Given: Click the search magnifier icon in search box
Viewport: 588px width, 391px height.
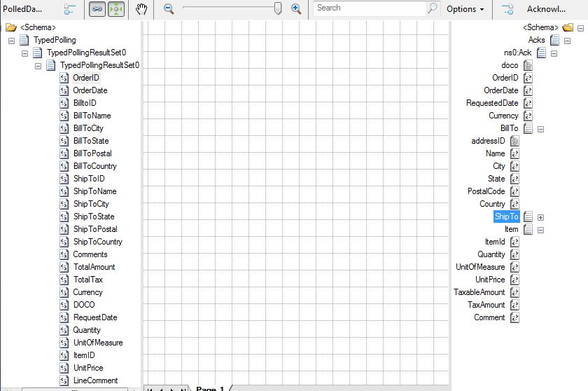Looking at the screenshot, I should (x=433, y=8).
